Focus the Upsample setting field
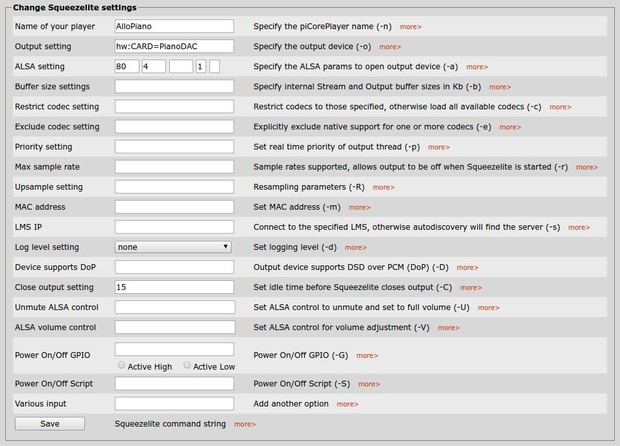Screen dimensions: 620x446 [x=174, y=187]
